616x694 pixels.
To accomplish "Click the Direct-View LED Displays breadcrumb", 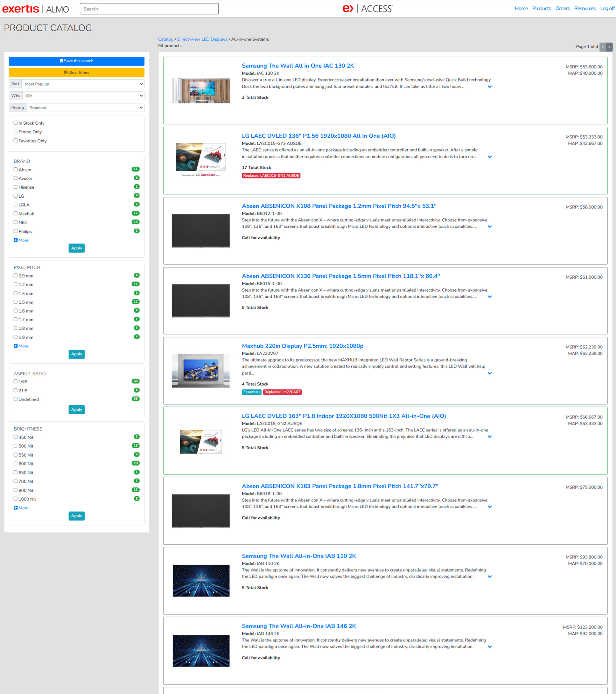I will pos(202,39).
